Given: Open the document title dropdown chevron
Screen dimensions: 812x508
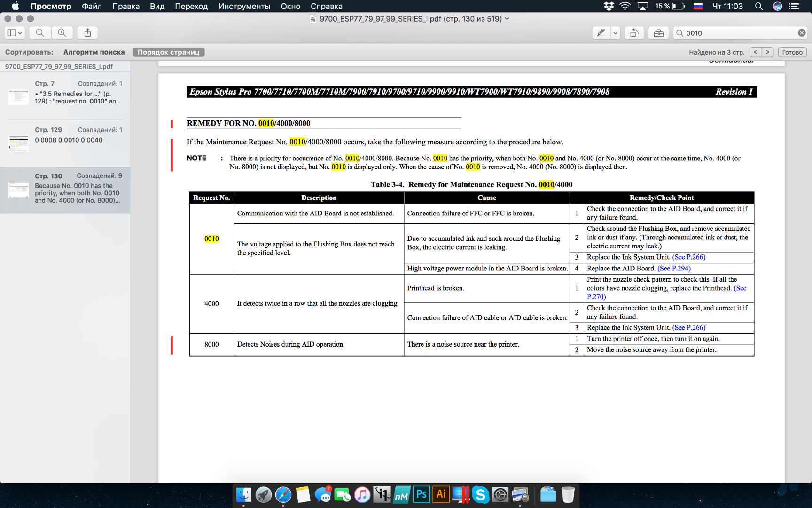Looking at the screenshot, I should tap(507, 19).
